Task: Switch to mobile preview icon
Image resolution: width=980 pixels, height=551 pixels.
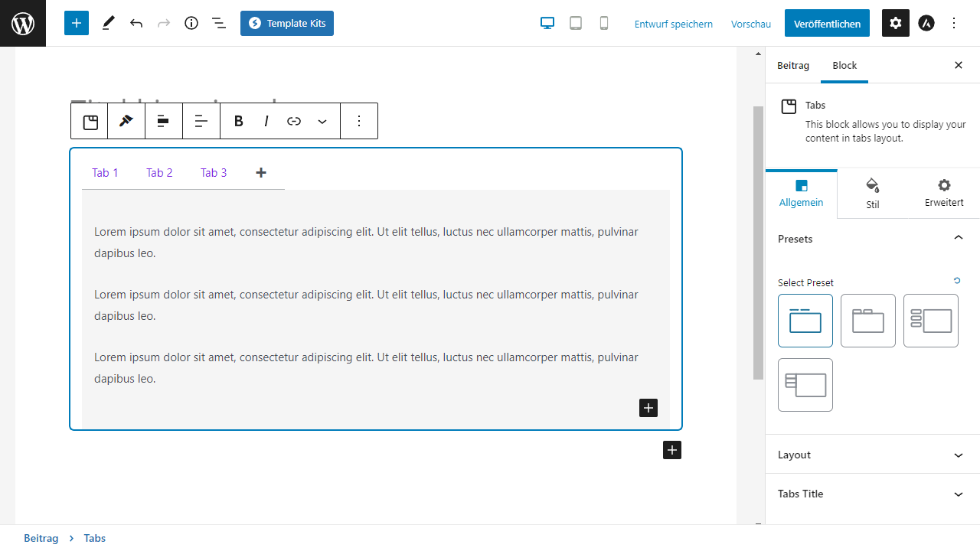Action: pos(604,23)
